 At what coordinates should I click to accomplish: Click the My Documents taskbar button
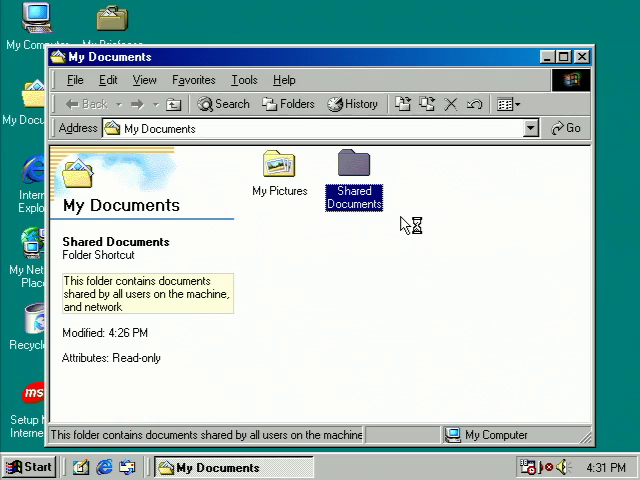pos(233,467)
